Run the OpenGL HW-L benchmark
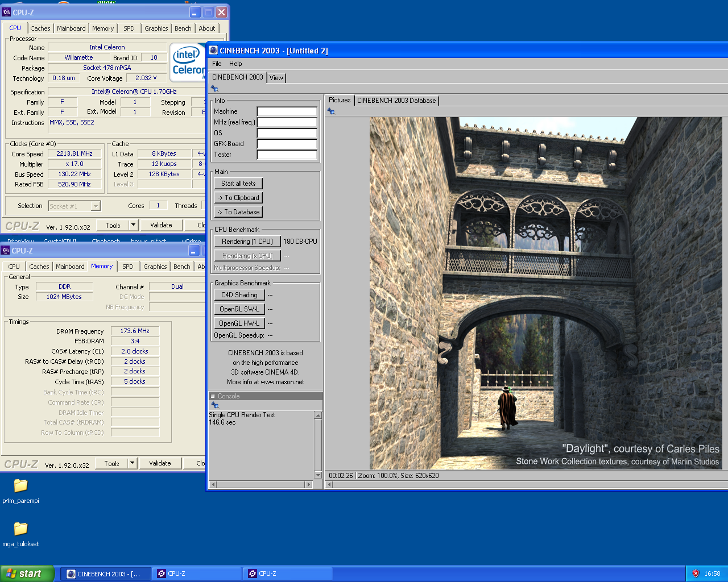The width and height of the screenshot is (728, 582). pyautogui.click(x=239, y=323)
